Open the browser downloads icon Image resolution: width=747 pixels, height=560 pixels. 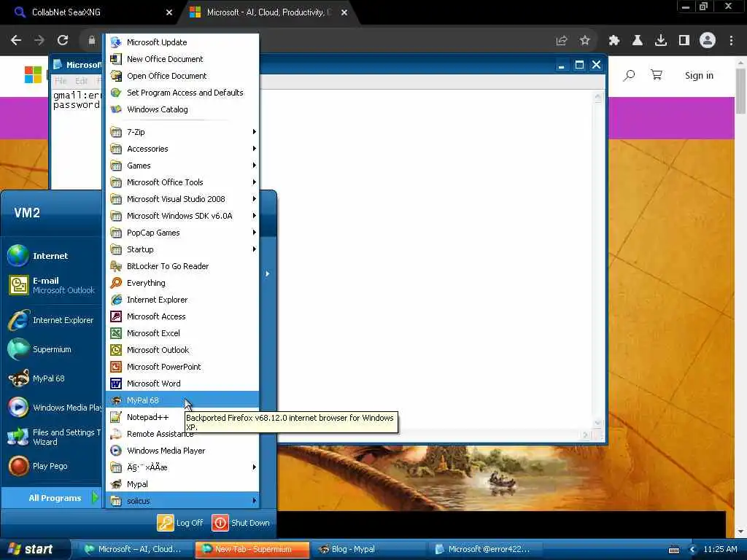pyautogui.click(x=661, y=41)
